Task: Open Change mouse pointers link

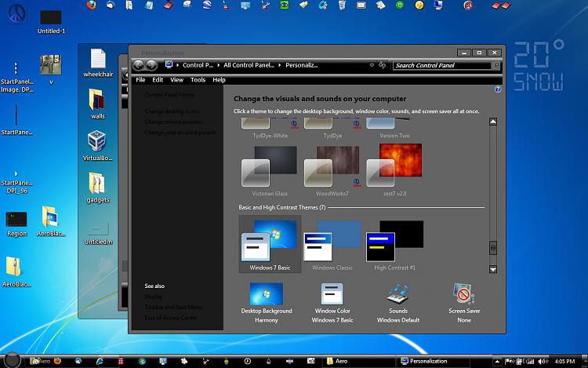Action: (173, 122)
